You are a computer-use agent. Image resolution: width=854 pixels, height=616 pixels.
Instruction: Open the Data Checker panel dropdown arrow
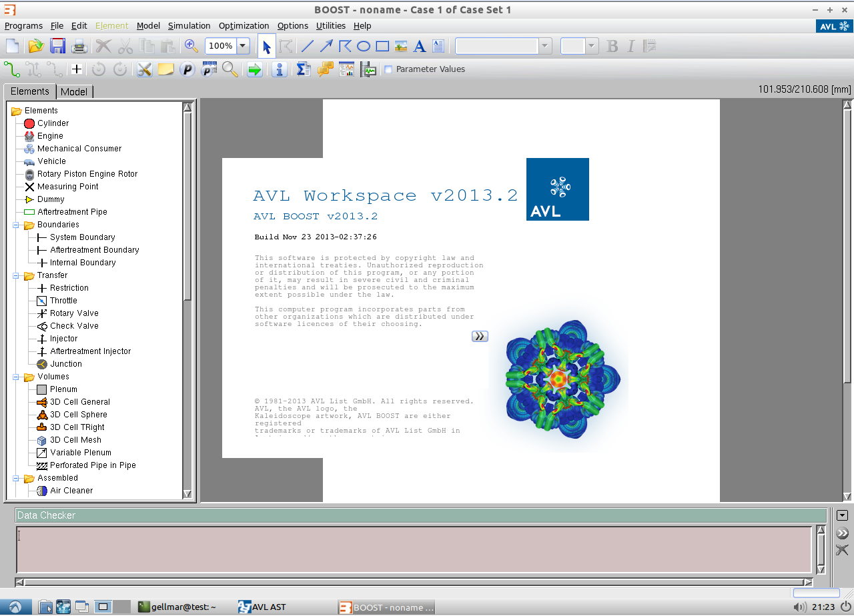[842, 515]
